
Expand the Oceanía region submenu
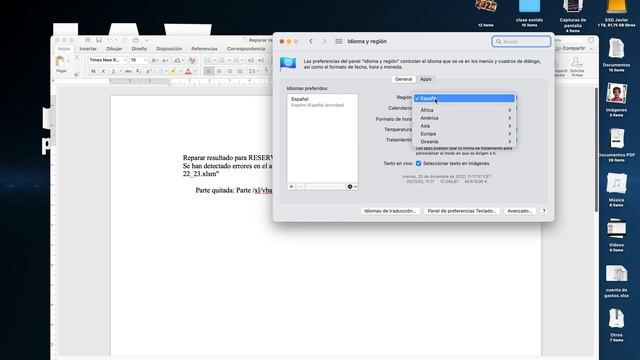point(464,141)
